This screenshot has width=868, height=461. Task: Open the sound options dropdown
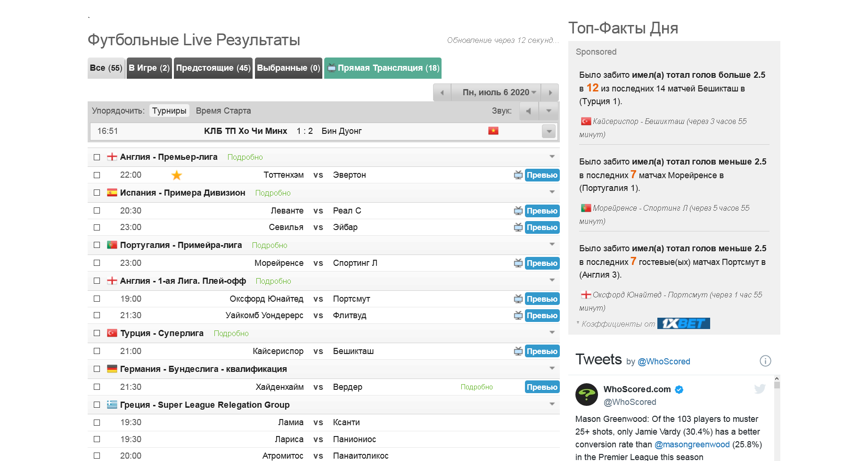point(549,111)
